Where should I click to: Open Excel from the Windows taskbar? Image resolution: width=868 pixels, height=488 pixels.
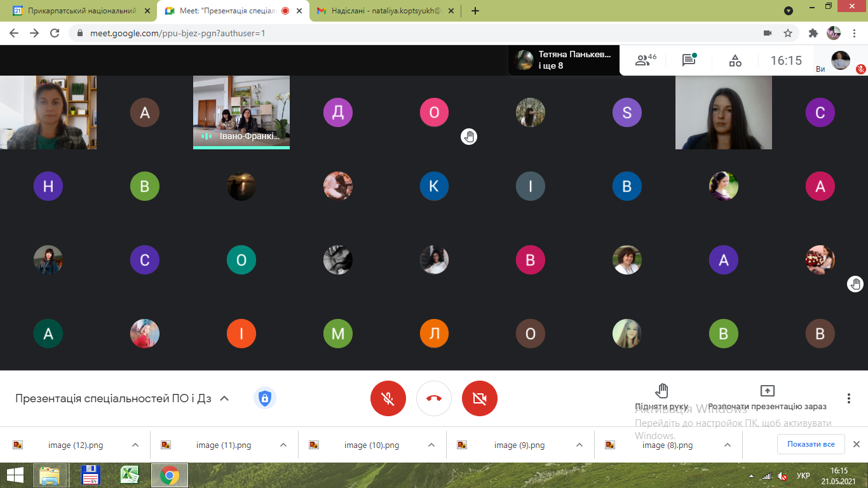coord(130,475)
